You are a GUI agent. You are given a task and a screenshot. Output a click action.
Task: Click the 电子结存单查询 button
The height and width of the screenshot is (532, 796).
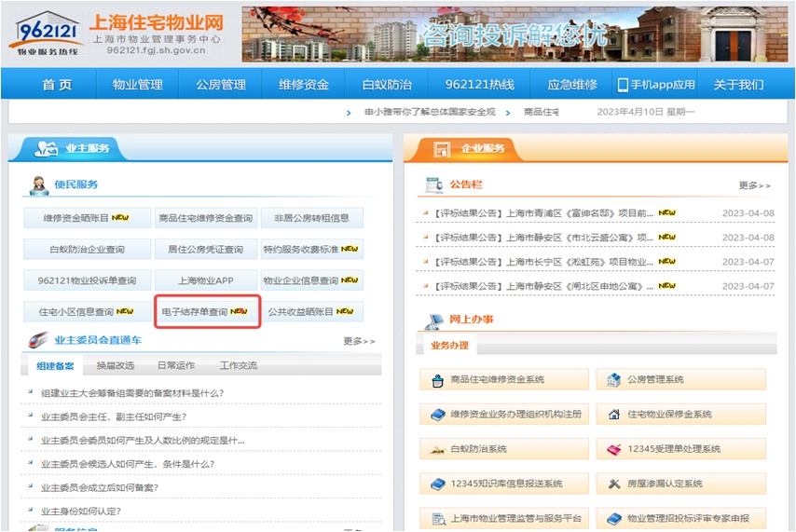(x=206, y=312)
